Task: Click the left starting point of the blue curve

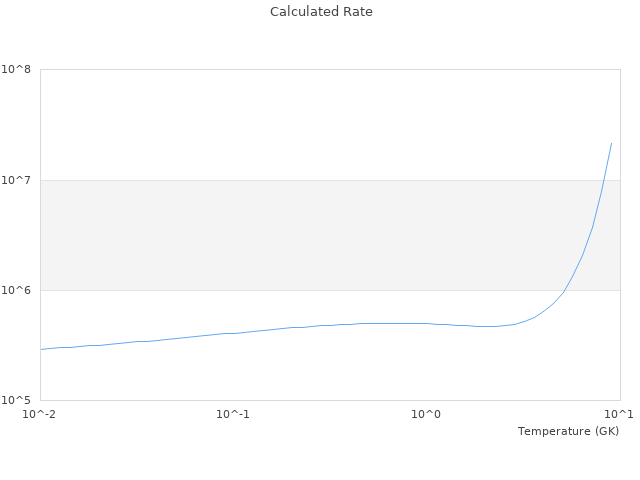Action: 41,349
